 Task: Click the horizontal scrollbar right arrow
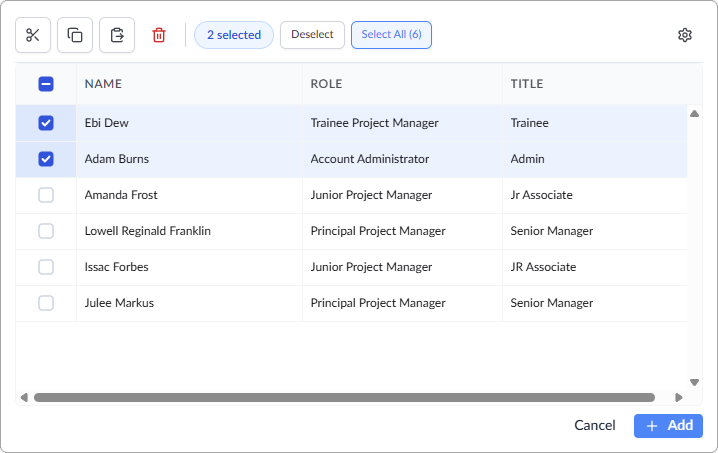[679, 398]
